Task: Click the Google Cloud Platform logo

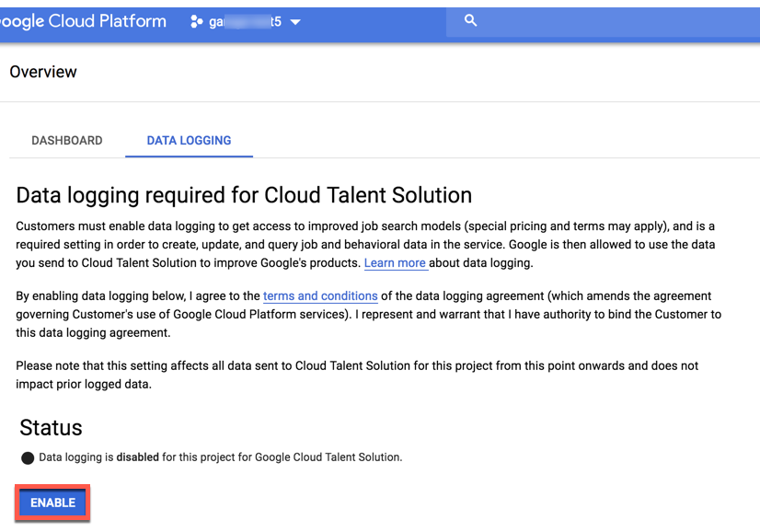Action: point(83,21)
